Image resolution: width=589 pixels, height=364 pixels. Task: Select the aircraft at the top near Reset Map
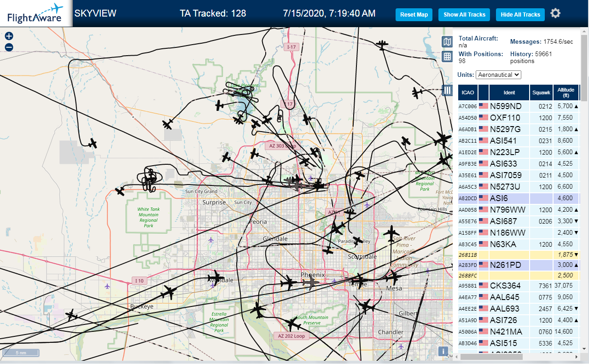(382, 45)
